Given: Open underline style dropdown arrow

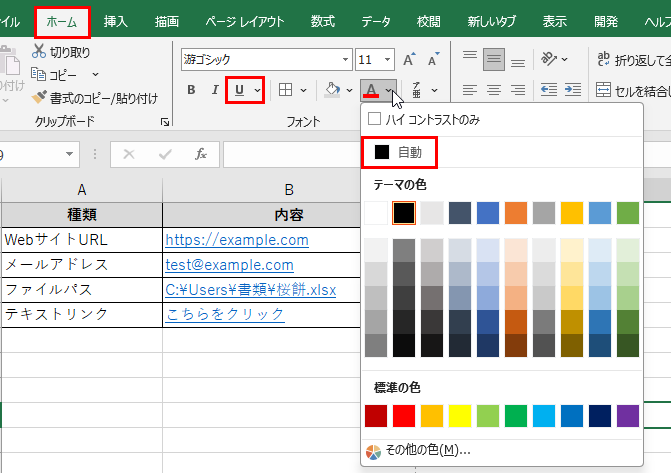Looking at the screenshot, I should tap(257, 90).
